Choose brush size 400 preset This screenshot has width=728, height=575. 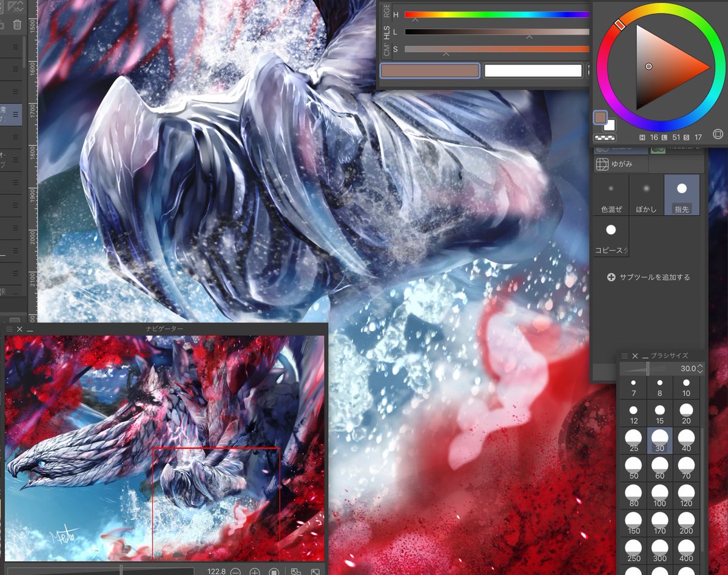686,551
